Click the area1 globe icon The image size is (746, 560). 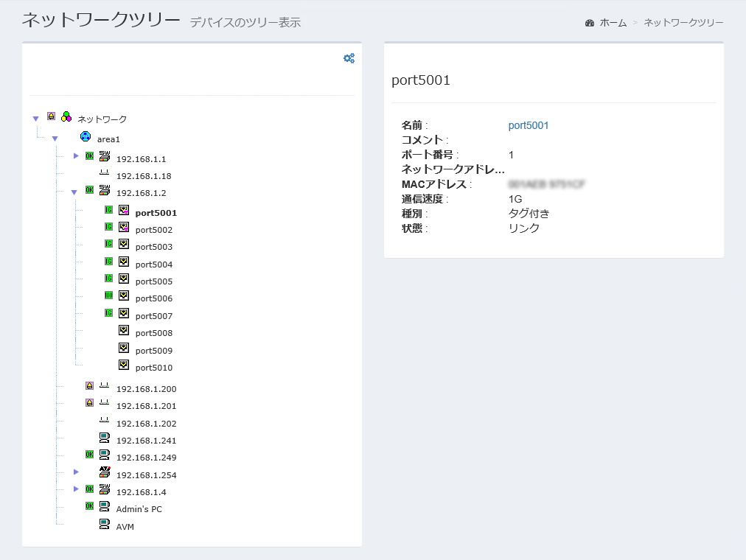pyautogui.click(x=86, y=136)
